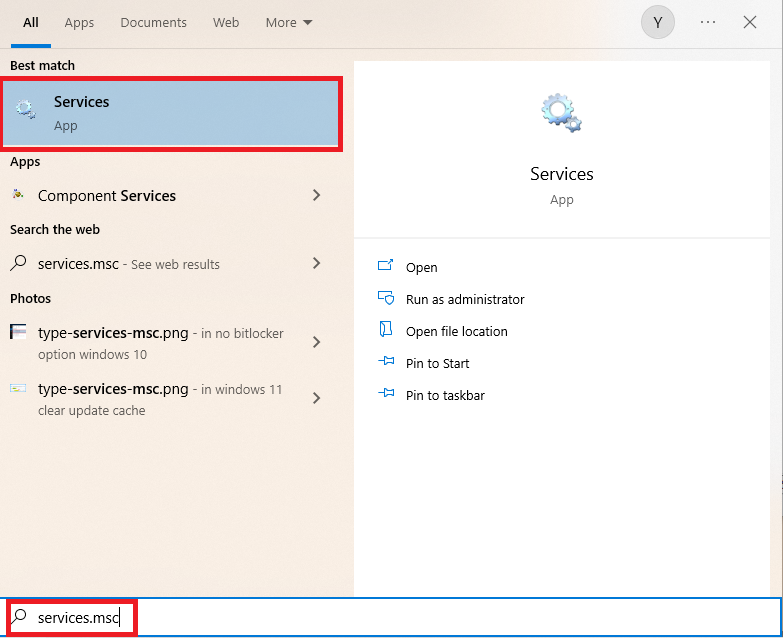Choose Pin to taskbar
Image resolution: width=783 pixels, height=638 pixels.
click(445, 395)
